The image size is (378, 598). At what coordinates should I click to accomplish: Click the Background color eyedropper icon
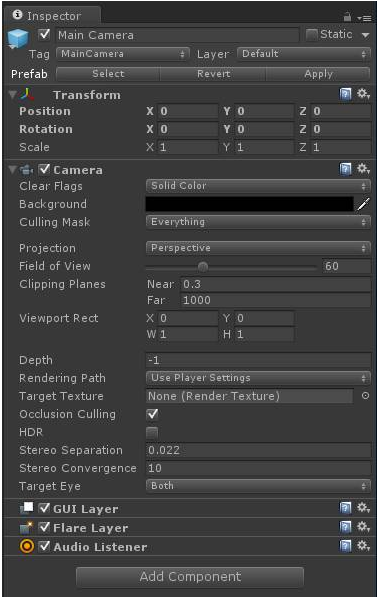364,204
